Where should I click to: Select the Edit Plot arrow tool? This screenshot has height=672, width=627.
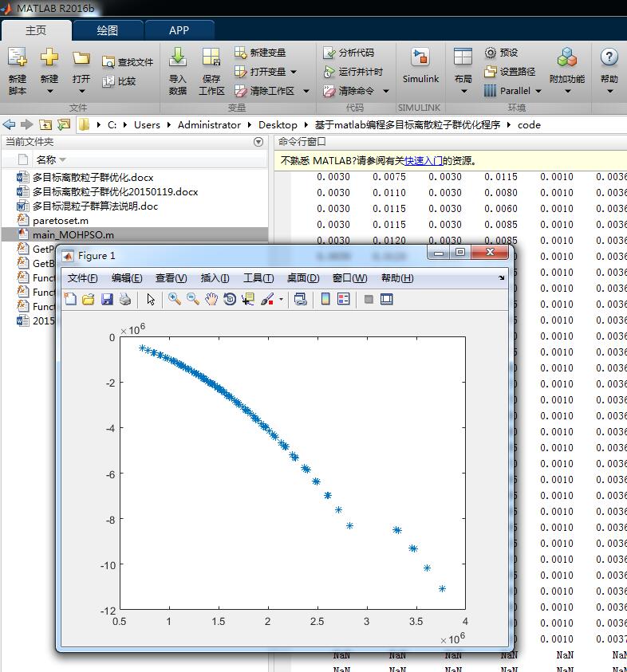(x=151, y=299)
